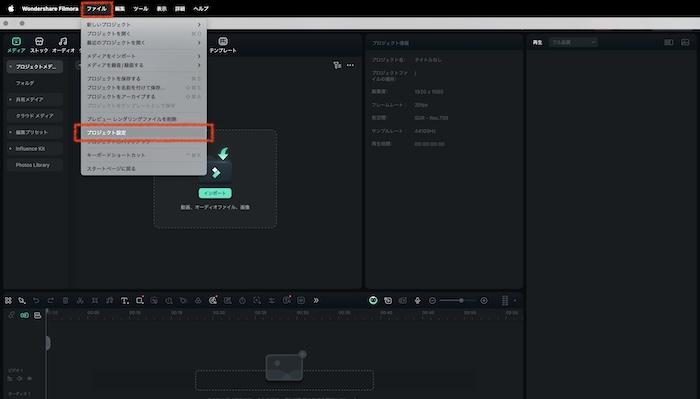700x399 pixels.
Task: Click the Crop icon with red dot
Action: tap(140, 300)
